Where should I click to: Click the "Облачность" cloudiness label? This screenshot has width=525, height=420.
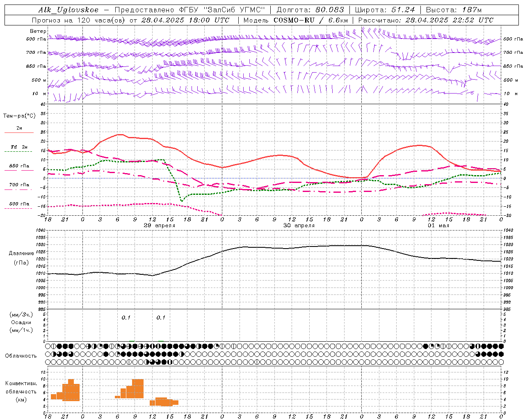[21, 356]
